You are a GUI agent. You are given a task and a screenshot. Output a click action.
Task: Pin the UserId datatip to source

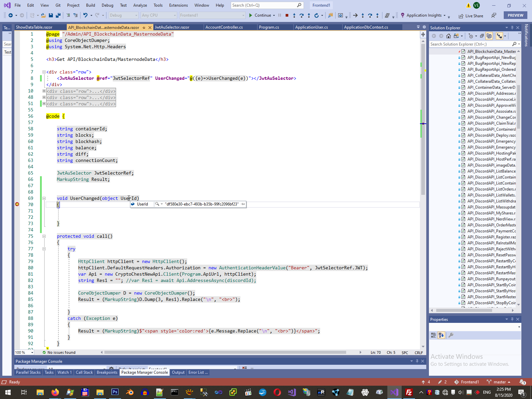coord(243,204)
